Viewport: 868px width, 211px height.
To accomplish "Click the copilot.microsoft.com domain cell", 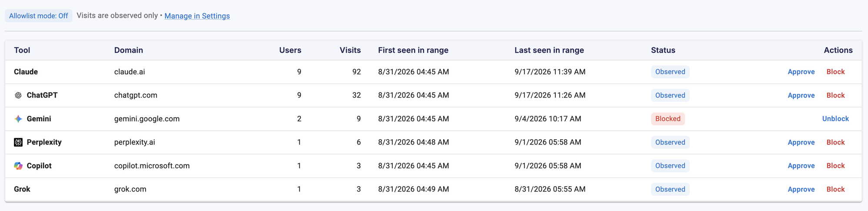I will pyautogui.click(x=152, y=166).
